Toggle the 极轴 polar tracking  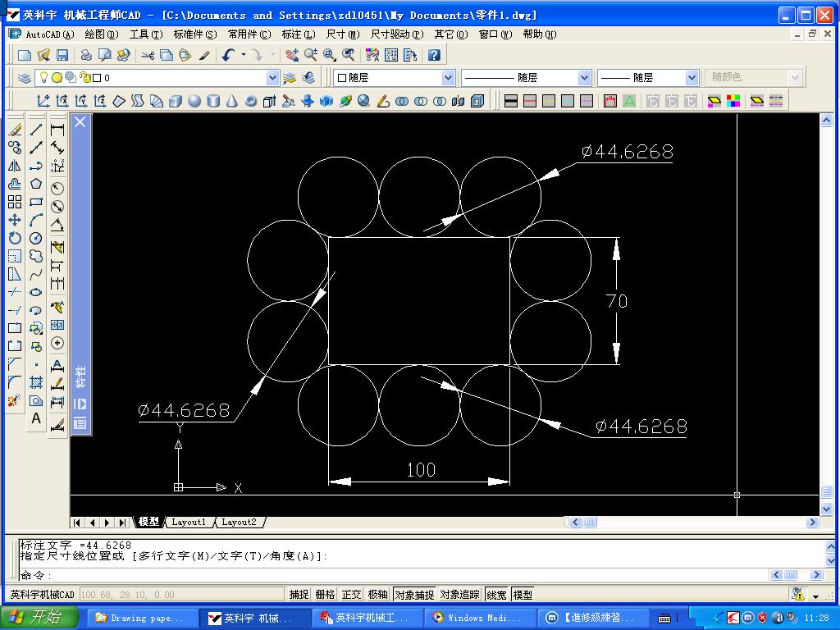click(377, 595)
